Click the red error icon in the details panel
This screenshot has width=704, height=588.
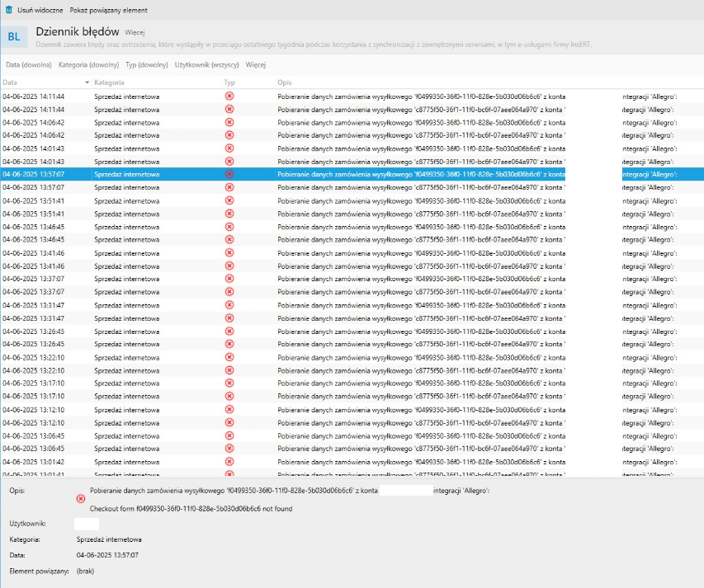point(80,498)
